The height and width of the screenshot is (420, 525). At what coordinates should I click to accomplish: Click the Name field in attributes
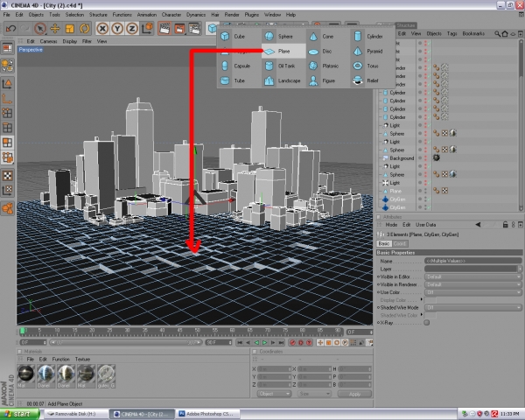pos(473,261)
